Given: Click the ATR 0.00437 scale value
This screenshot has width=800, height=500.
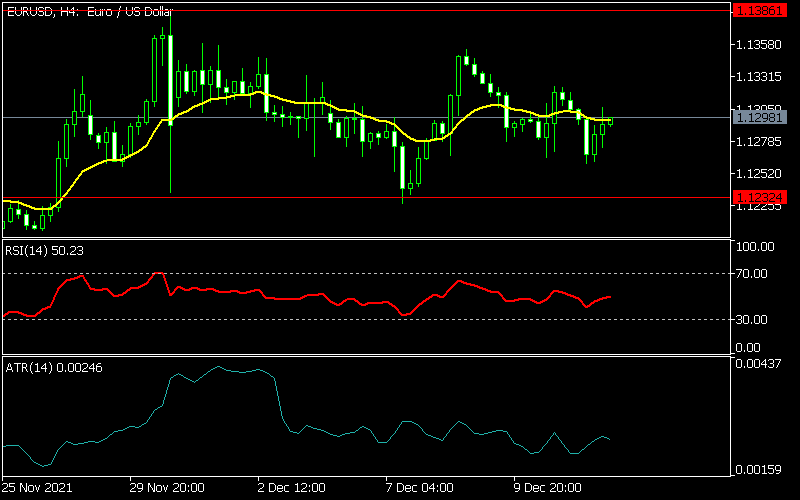Looking at the screenshot, I should (x=758, y=364).
